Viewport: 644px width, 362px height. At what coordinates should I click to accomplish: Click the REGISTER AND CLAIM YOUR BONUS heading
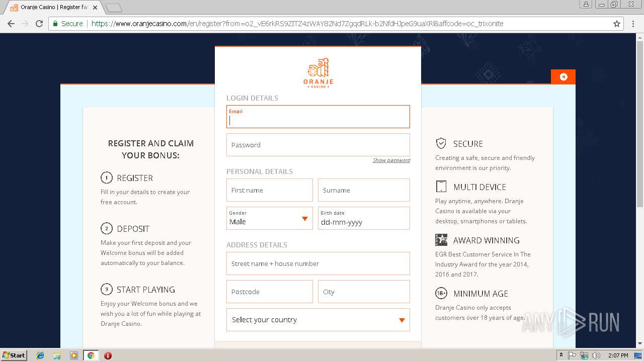[151, 149]
